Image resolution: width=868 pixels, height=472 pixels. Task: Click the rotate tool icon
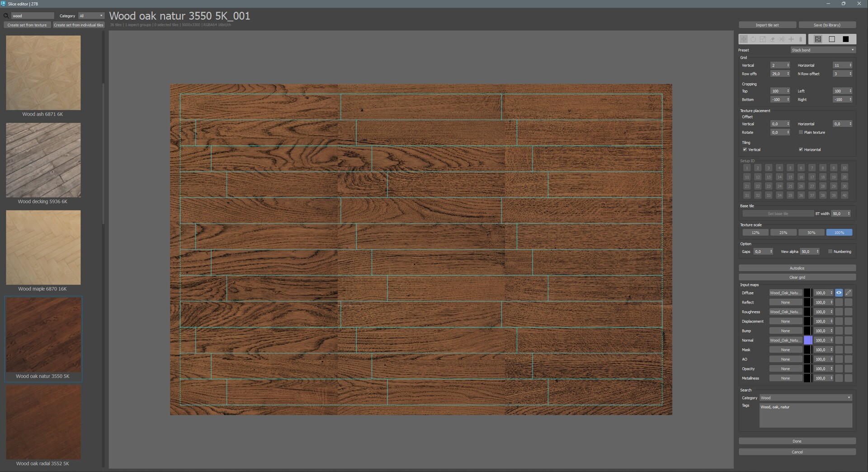[x=753, y=39]
